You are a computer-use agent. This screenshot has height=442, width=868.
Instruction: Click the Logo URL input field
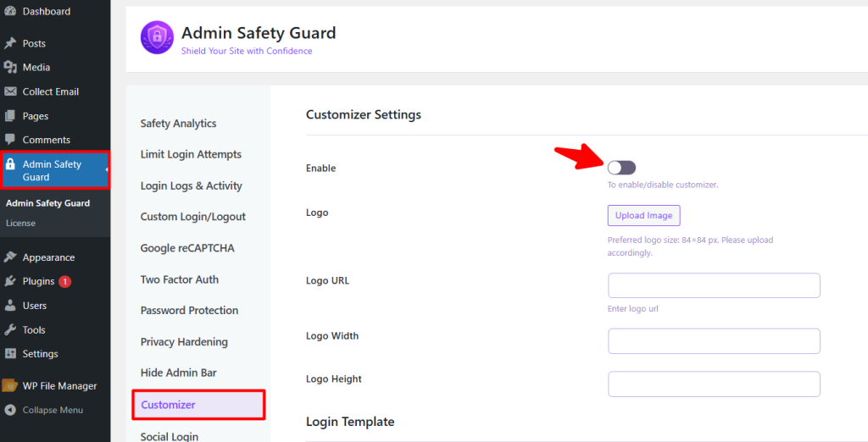point(714,285)
